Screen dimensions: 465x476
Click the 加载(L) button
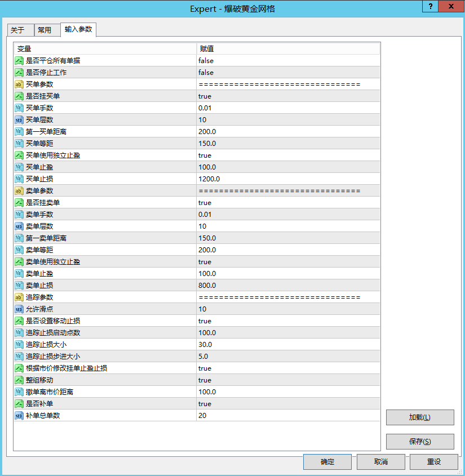tap(419, 417)
